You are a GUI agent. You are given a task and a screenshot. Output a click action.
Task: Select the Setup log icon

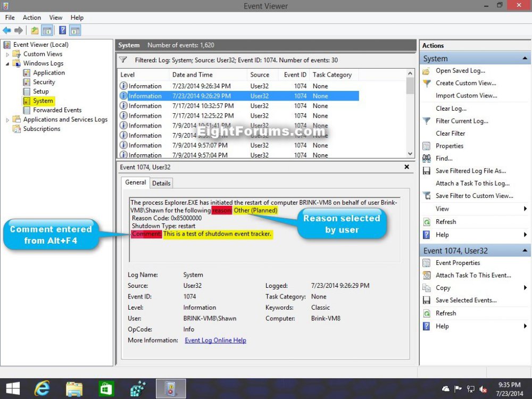pos(27,92)
